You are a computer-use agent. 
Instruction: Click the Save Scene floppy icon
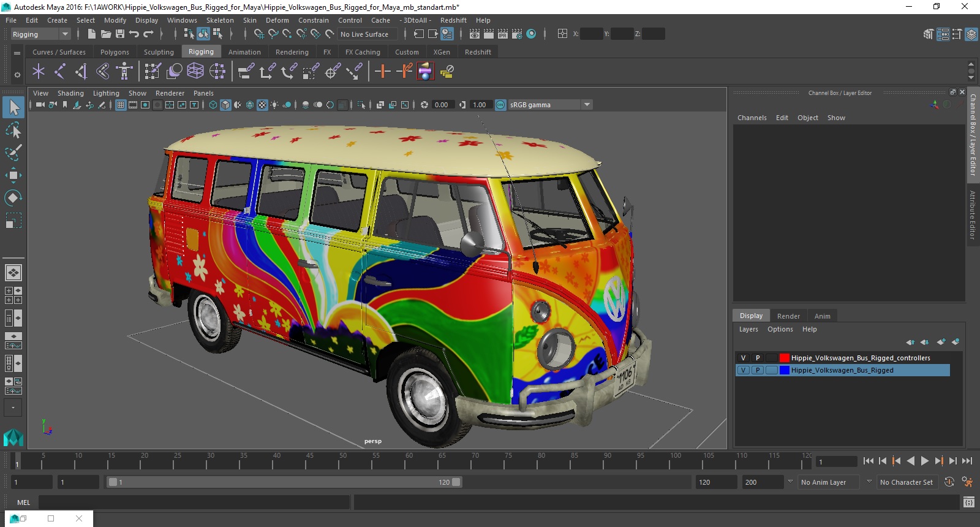pos(120,34)
